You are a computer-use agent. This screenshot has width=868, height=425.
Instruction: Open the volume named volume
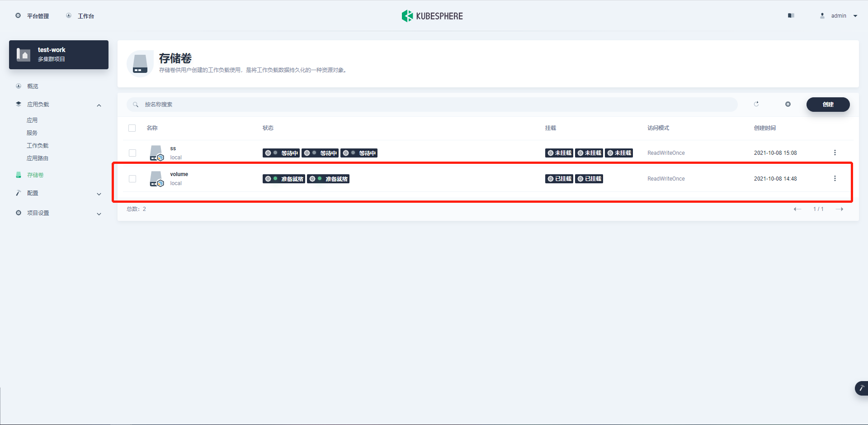179,174
